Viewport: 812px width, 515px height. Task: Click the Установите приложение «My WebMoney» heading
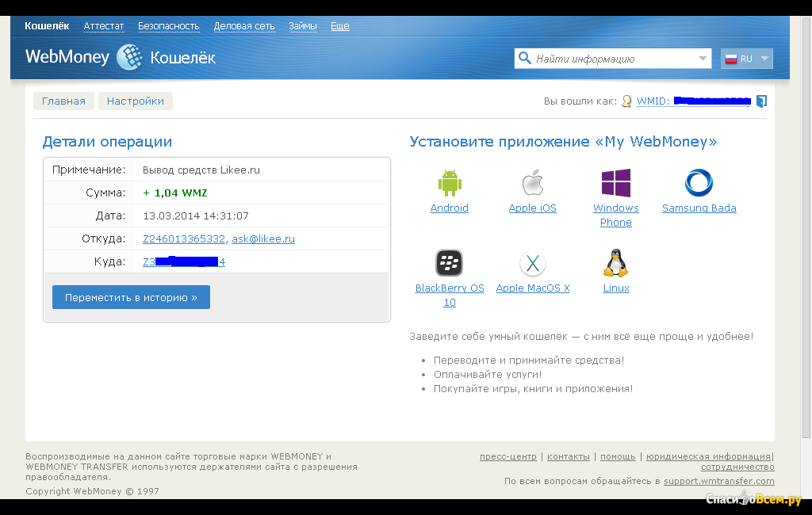[564, 142]
